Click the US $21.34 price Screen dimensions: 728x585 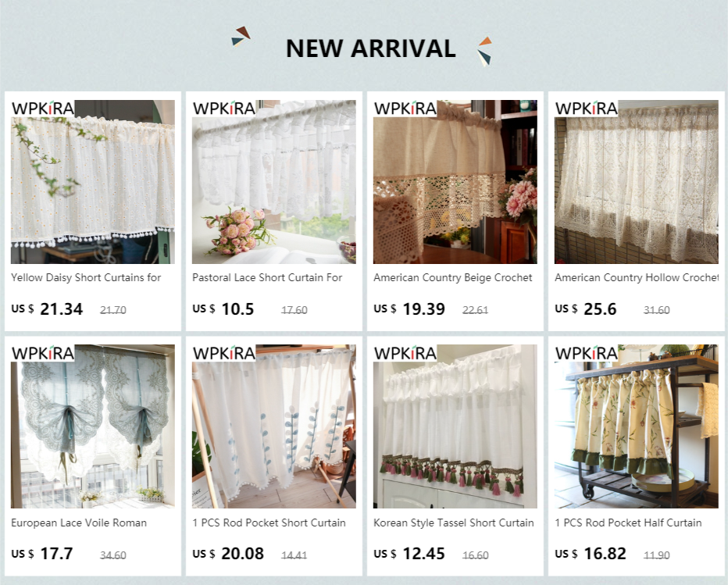(47, 309)
